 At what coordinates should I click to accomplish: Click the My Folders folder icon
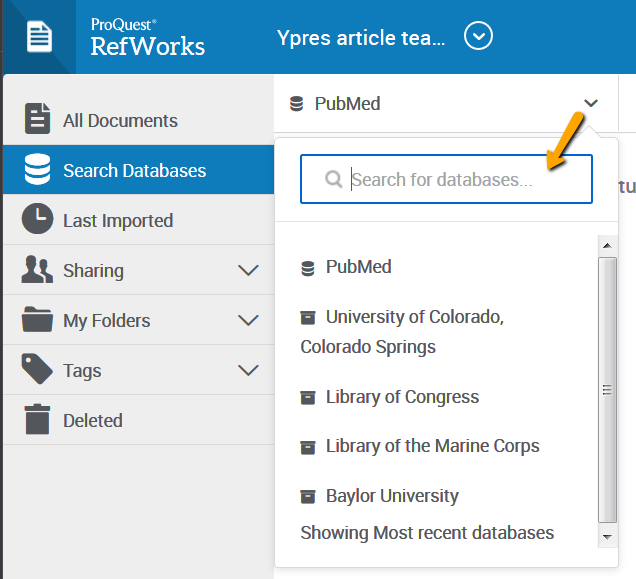(37, 320)
